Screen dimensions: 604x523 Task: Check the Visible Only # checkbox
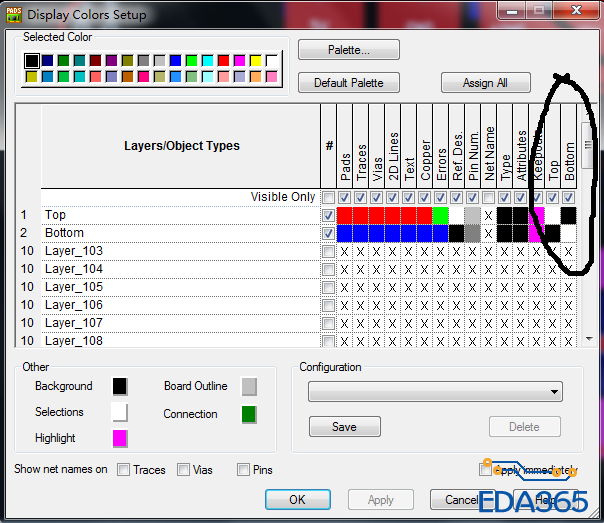click(328, 198)
